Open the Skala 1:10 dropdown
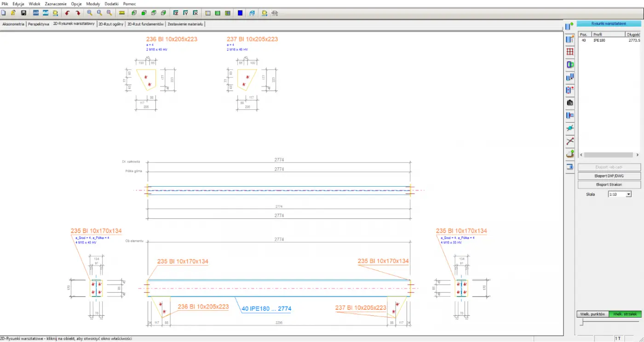 pos(628,194)
